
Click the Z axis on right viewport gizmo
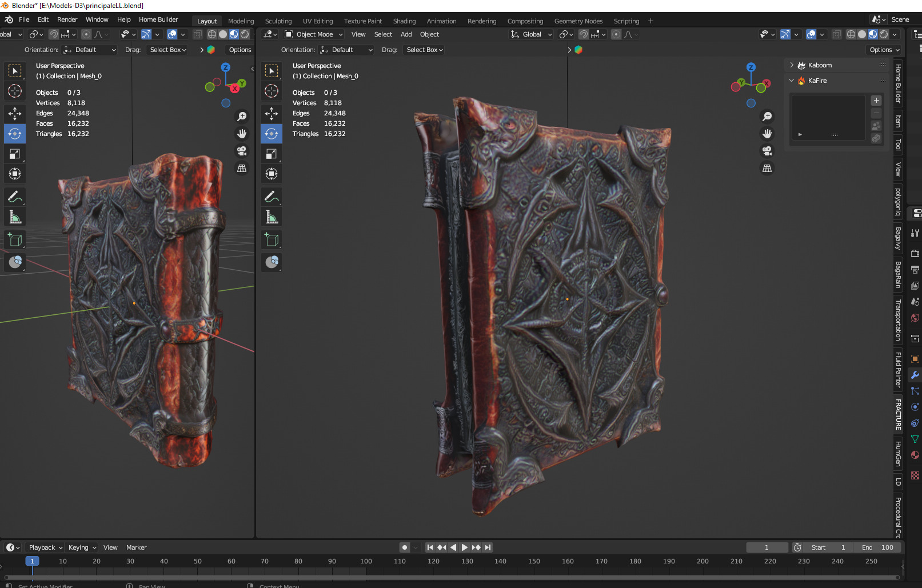point(751,67)
